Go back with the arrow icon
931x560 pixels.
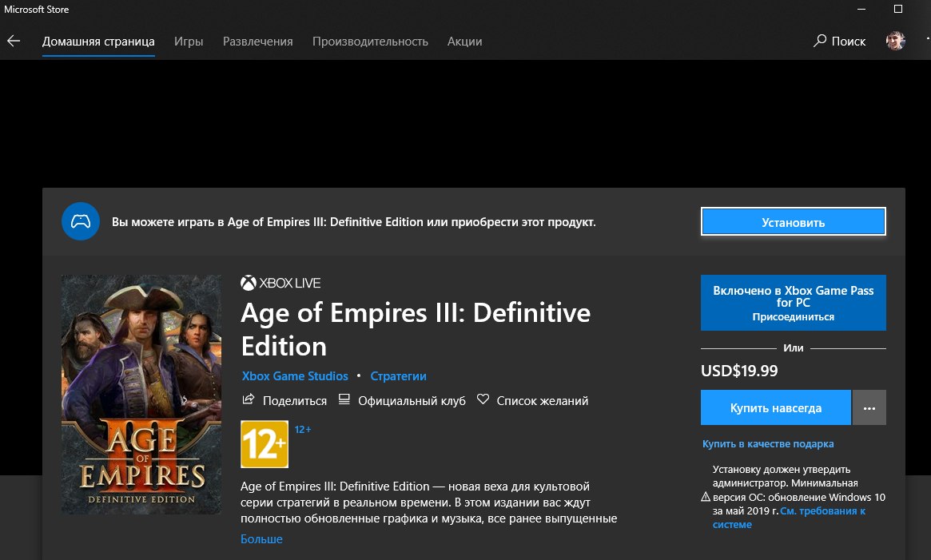(x=14, y=41)
